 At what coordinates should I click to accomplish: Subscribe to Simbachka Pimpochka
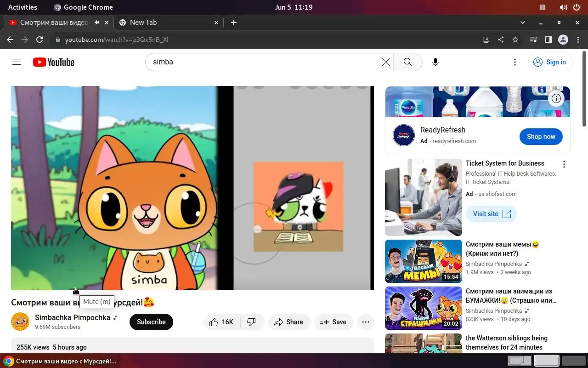click(x=151, y=322)
